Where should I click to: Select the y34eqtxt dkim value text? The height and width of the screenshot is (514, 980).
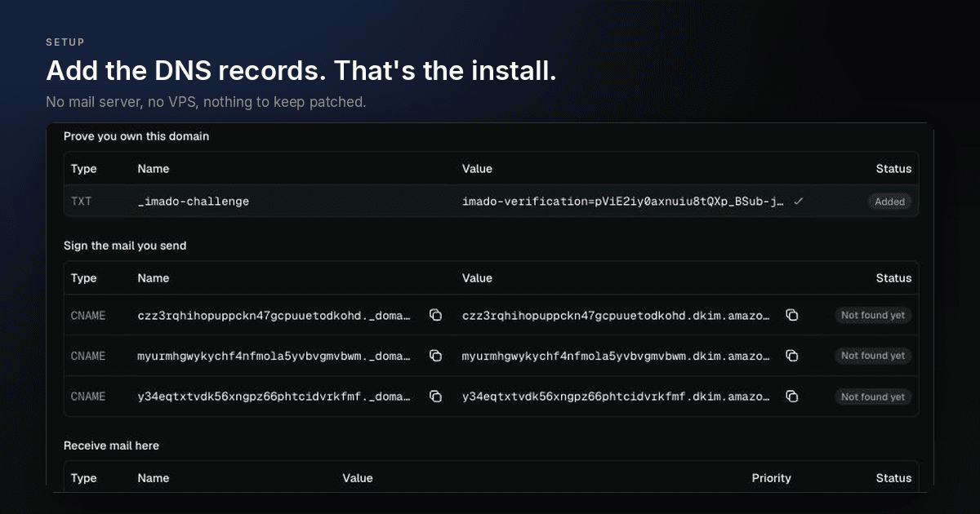(616, 397)
